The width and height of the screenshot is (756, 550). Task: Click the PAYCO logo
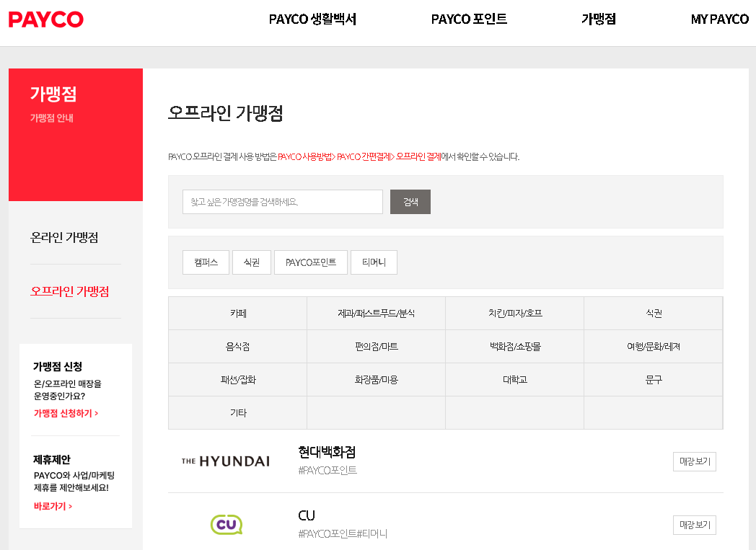(x=45, y=19)
